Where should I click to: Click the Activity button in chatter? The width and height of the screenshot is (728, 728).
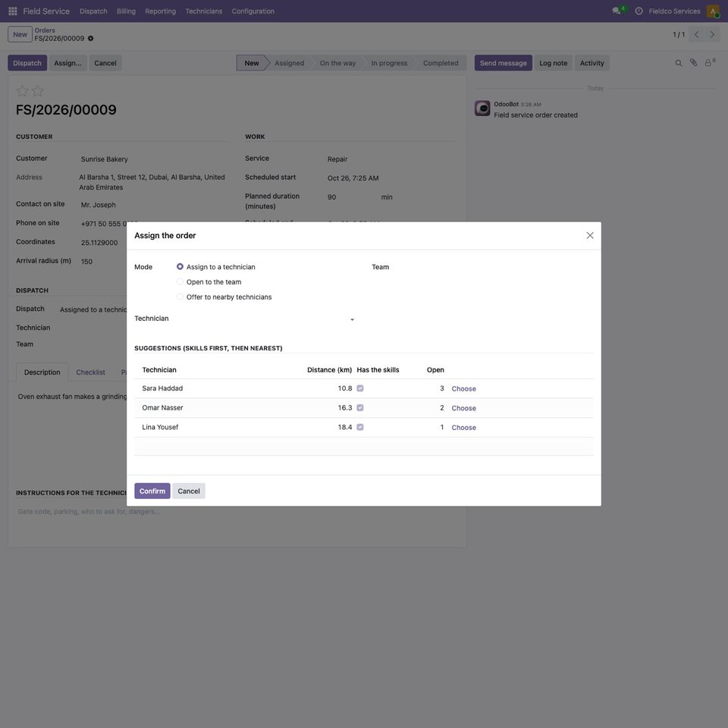592,63
